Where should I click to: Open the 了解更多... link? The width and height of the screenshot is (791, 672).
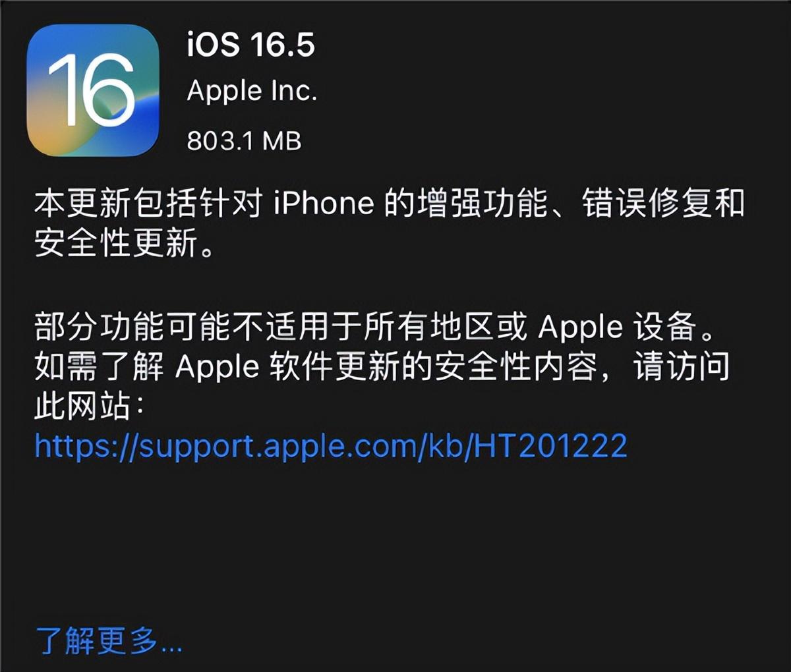109,640
